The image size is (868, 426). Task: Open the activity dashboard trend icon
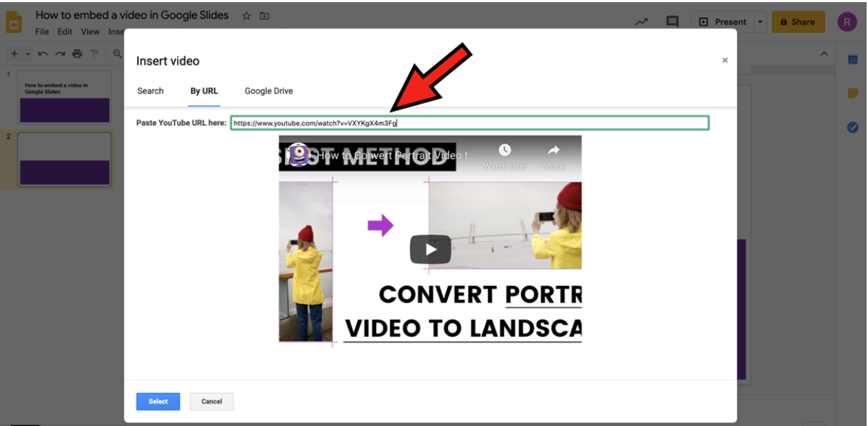click(641, 22)
